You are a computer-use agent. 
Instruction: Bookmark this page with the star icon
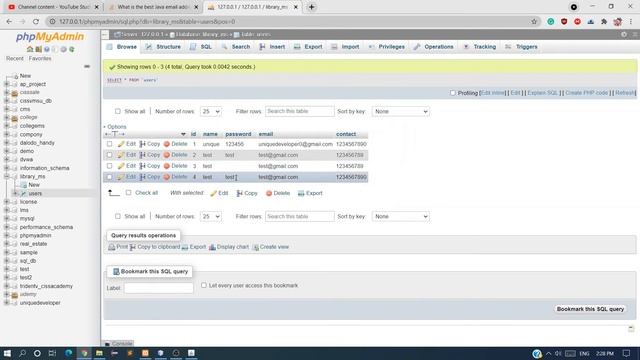coord(534,22)
